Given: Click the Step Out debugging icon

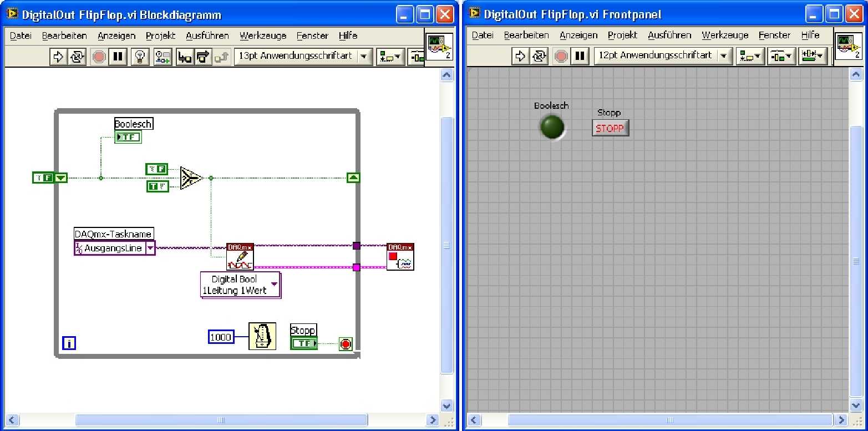Looking at the screenshot, I should coord(222,57).
